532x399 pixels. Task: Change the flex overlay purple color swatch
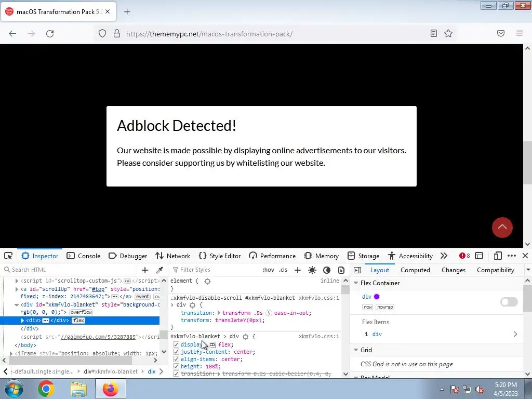pos(377,297)
